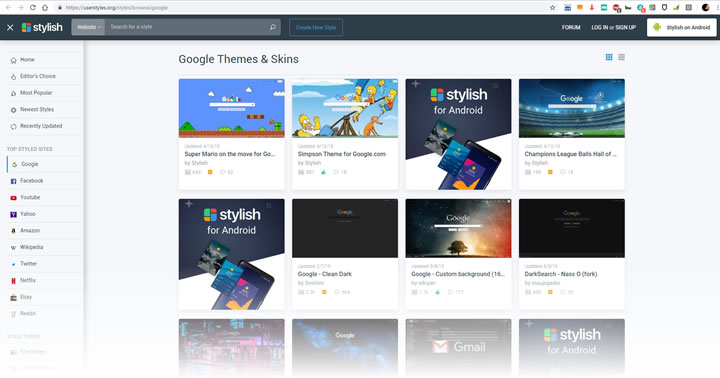Image resolution: width=720 pixels, height=378 pixels.
Task: Open Super Mario theme thumbnail
Action: pyautogui.click(x=231, y=108)
